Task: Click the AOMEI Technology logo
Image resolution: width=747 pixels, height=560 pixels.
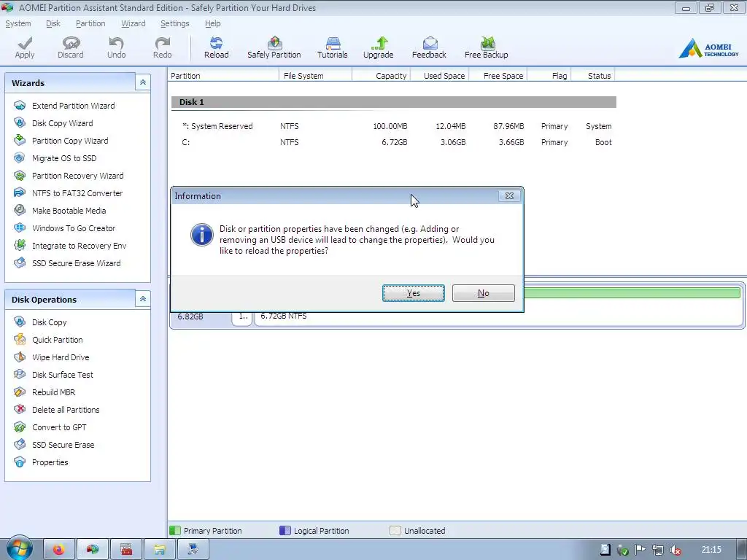Action: coord(708,49)
